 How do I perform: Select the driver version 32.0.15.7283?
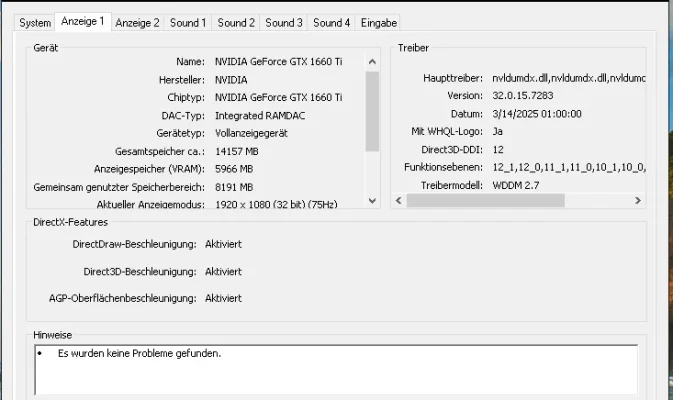point(522,95)
